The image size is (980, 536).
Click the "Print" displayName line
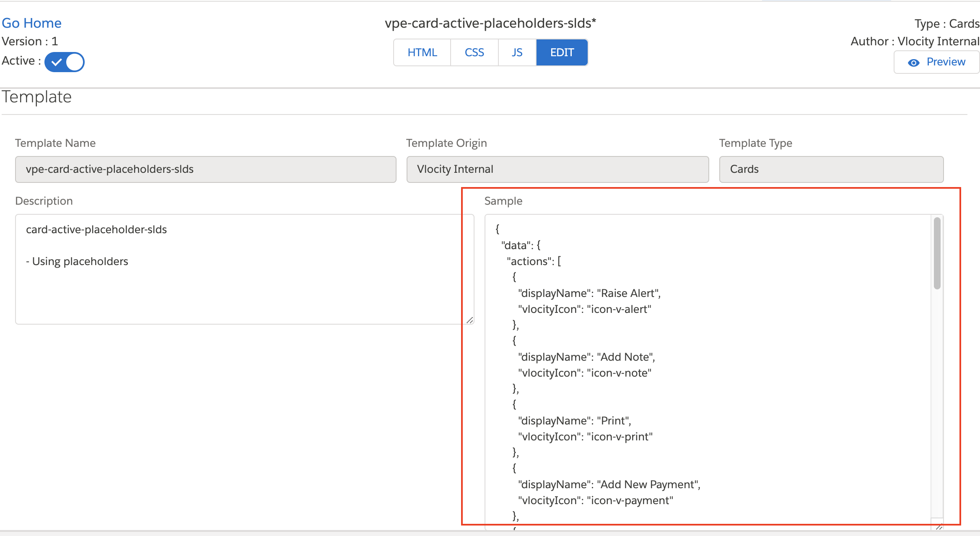(575, 421)
